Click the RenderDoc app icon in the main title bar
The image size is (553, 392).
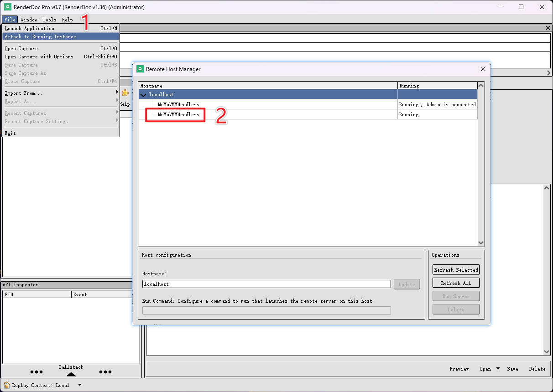8,7
